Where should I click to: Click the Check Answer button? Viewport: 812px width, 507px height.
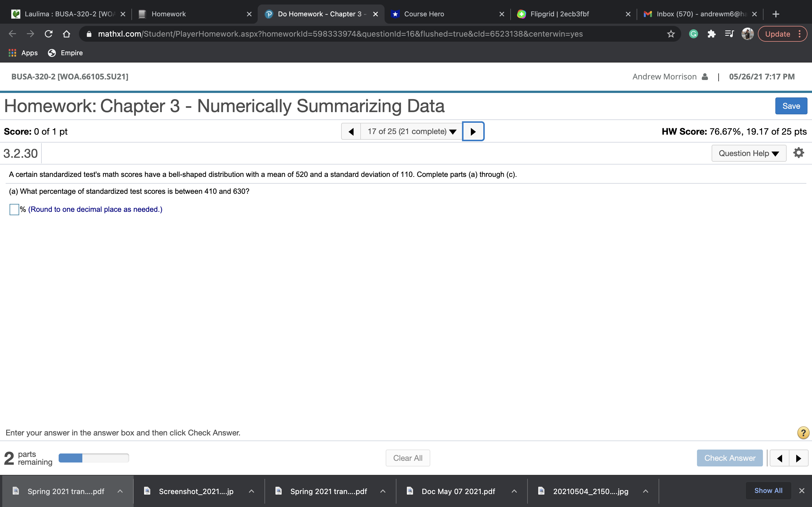(x=729, y=457)
